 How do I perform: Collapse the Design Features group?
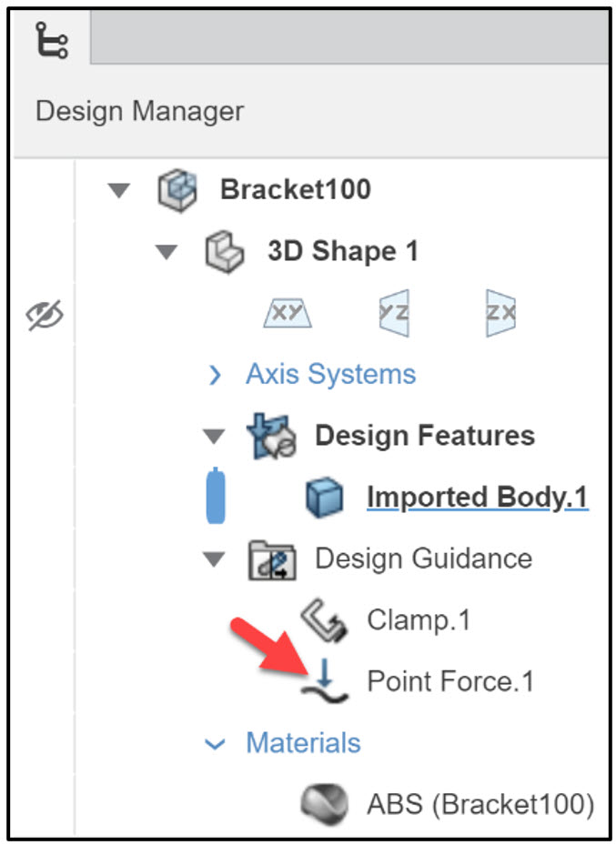click(x=214, y=436)
